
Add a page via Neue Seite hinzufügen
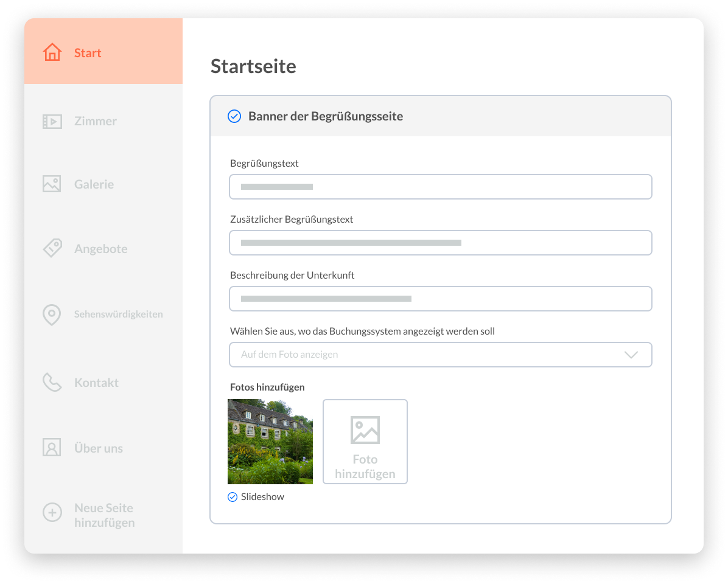(103, 515)
